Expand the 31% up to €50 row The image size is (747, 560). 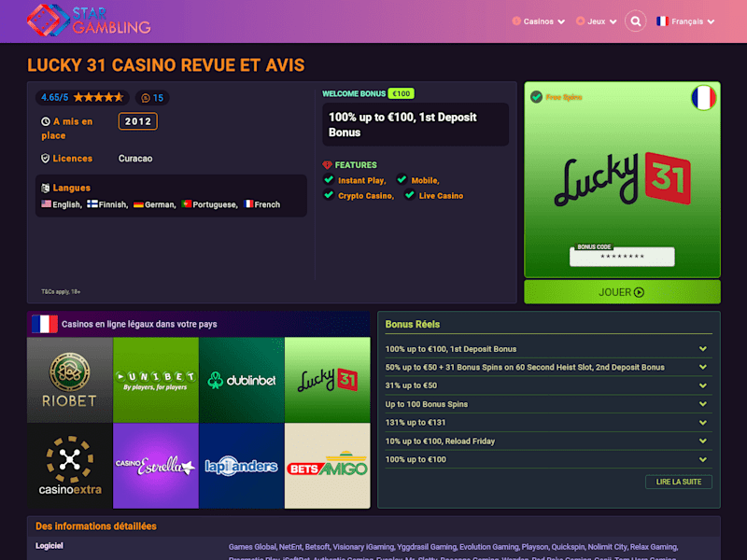click(x=548, y=385)
